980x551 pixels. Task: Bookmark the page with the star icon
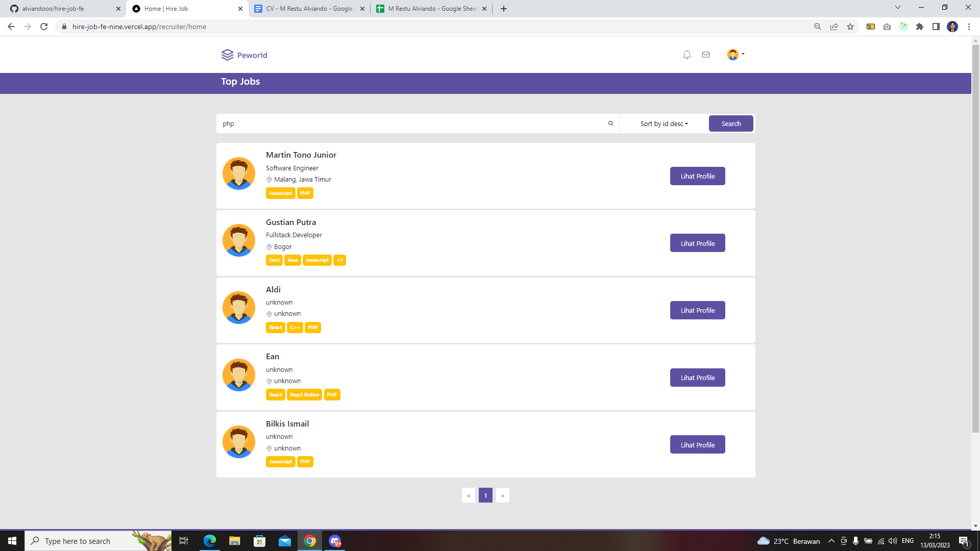pos(850,27)
